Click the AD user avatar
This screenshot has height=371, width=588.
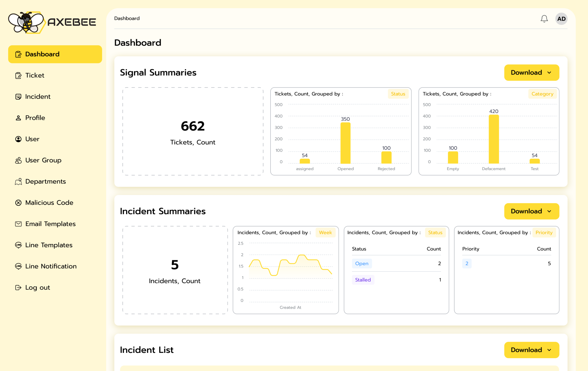coord(561,19)
